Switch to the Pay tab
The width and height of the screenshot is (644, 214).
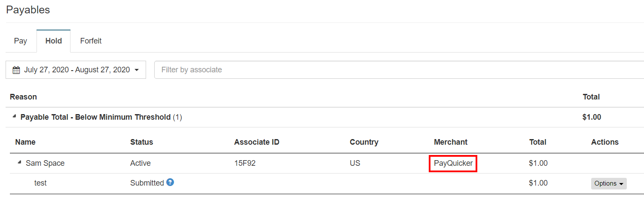point(21,41)
